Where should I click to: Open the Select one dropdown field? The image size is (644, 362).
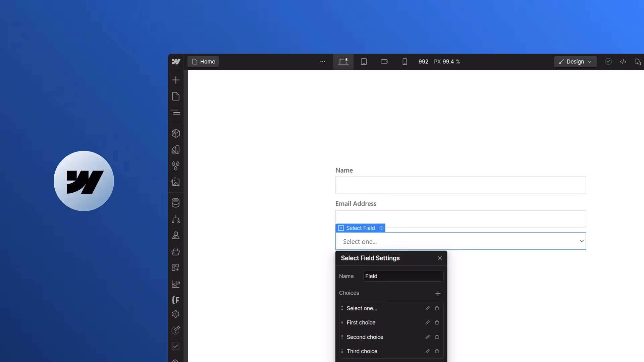pyautogui.click(x=461, y=241)
